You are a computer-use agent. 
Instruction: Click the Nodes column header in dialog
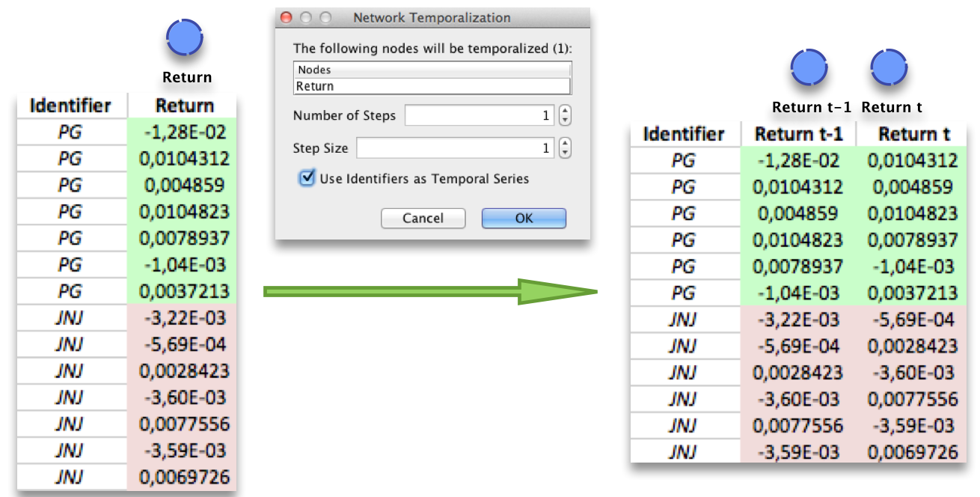click(431, 70)
